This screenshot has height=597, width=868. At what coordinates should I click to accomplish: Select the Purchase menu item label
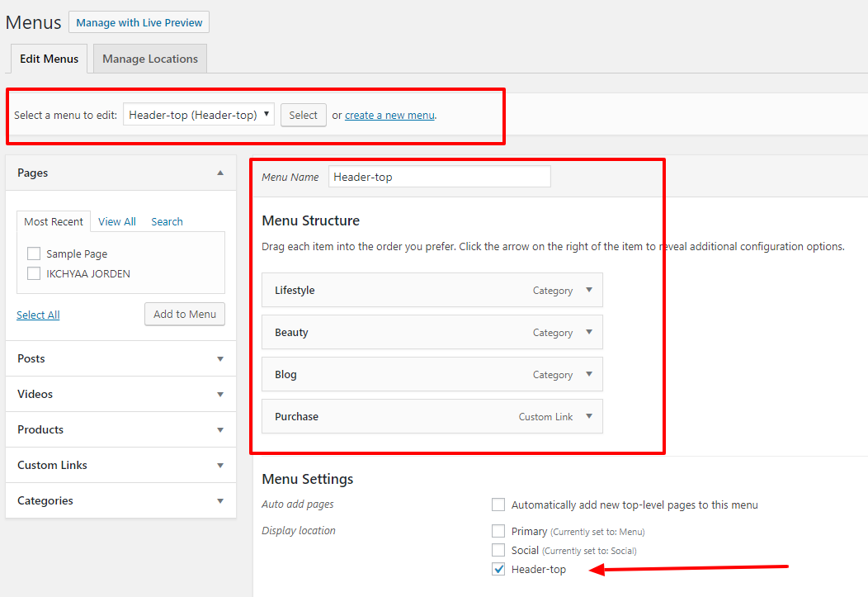click(296, 416)
